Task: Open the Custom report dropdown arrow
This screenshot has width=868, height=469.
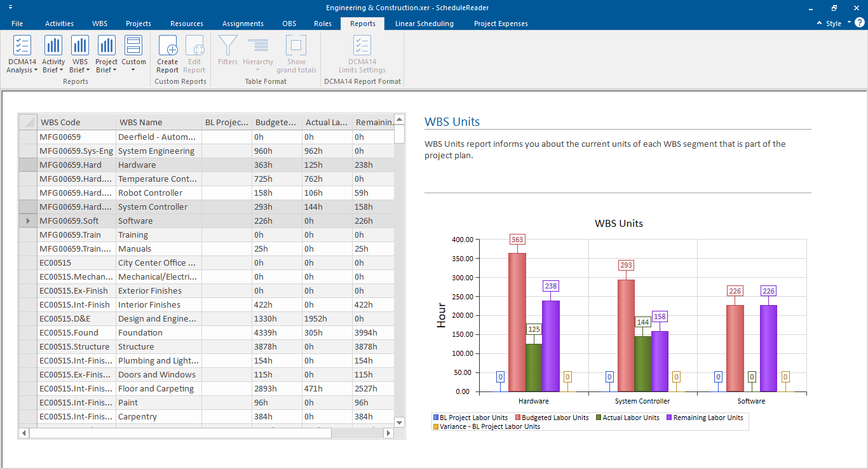Action: click(x=133, y=70)
